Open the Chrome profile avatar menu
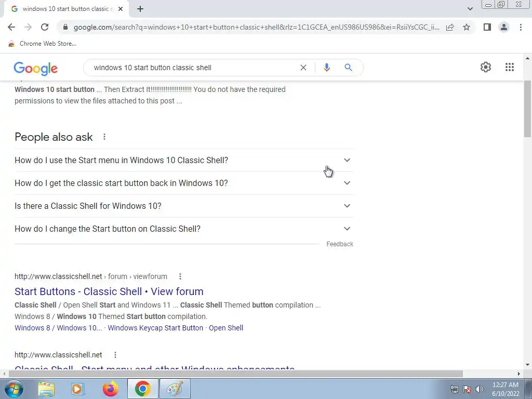Viewport: 532px width, 399px height. pyautogui.click(x=504, y=27)
